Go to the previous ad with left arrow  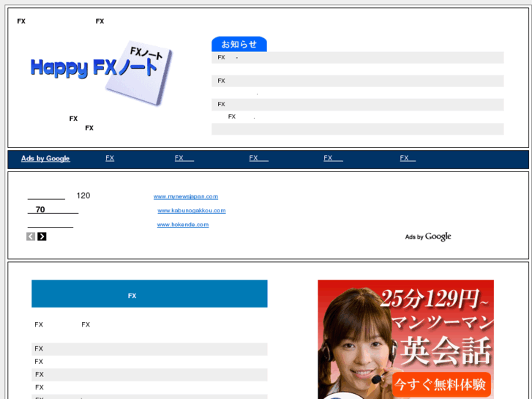pyautogui.click(x=31, y=236)
